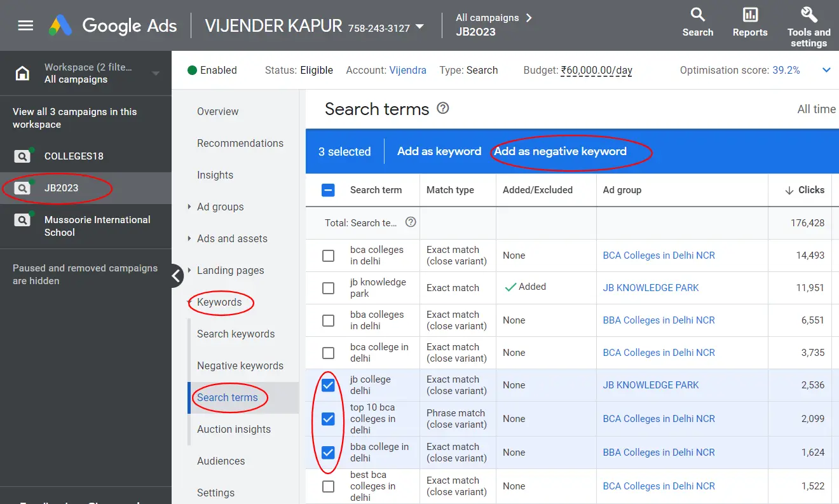Open Auction insights
Screen dimensions: 839x504
click(234, 429)
